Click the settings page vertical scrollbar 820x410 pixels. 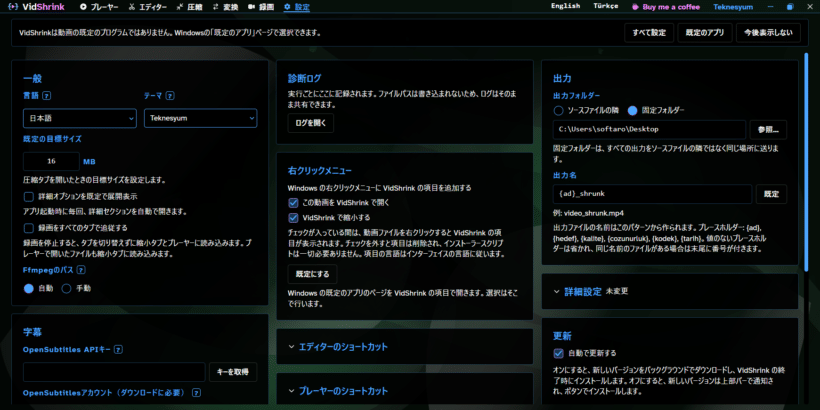[x=806, y=161]
